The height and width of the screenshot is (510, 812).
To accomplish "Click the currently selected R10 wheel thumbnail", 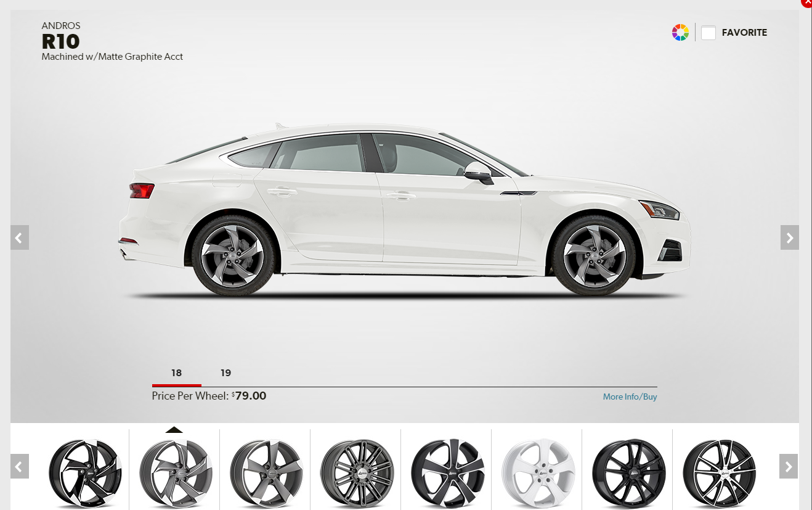I will click(x=174, y=473).
